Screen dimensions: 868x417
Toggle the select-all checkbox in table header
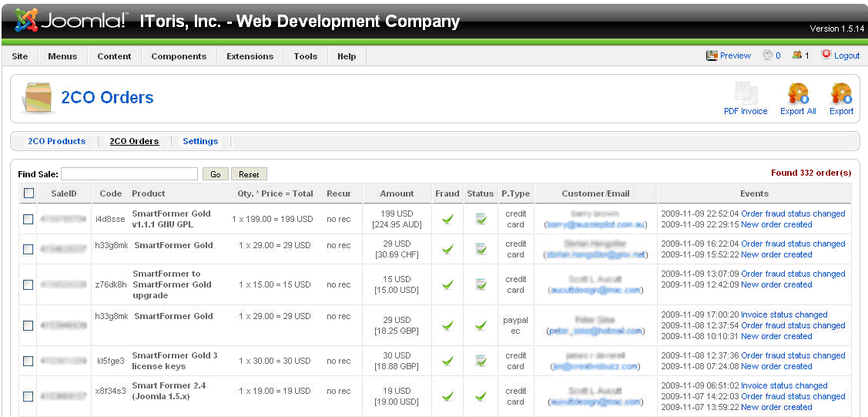(28, 193)
